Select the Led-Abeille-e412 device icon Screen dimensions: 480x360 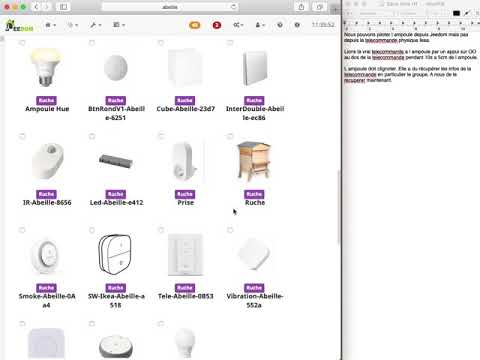point(116,161)
